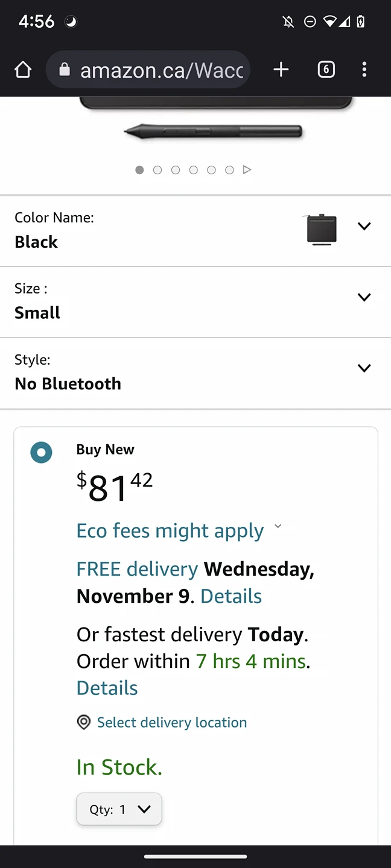Tap the amazon.ca address bar
Screen dimensions: 391x868
tap(148, 70)
